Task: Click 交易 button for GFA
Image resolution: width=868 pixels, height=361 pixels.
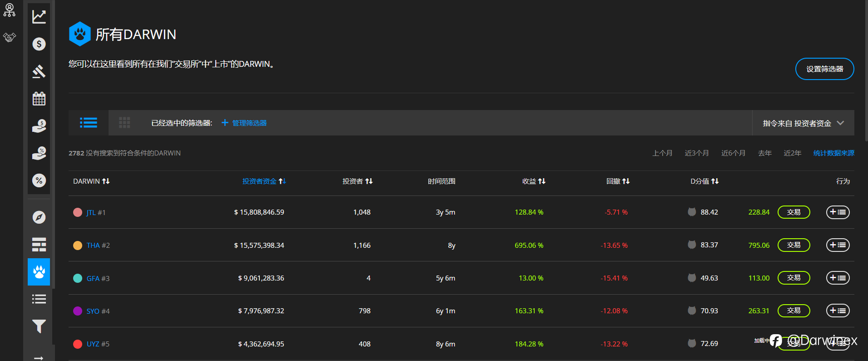Action: pos(794,278)
